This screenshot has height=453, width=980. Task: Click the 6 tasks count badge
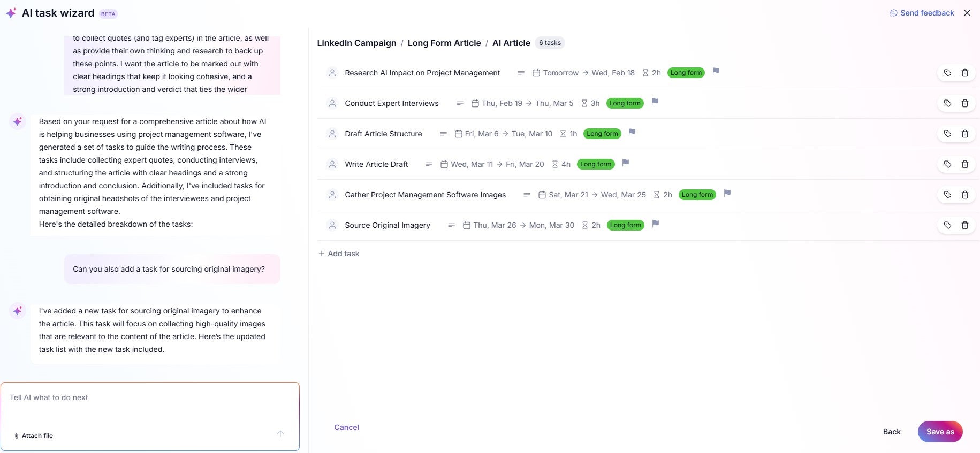[550, 43]
